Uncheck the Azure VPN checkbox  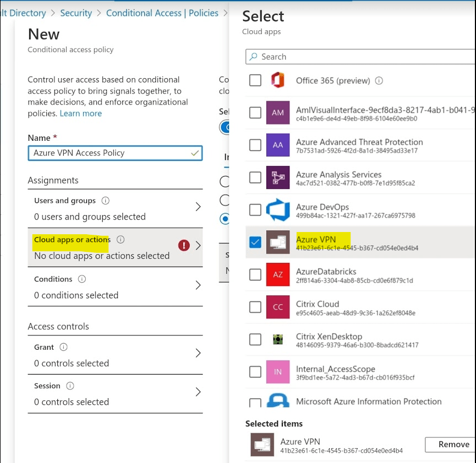255,242
